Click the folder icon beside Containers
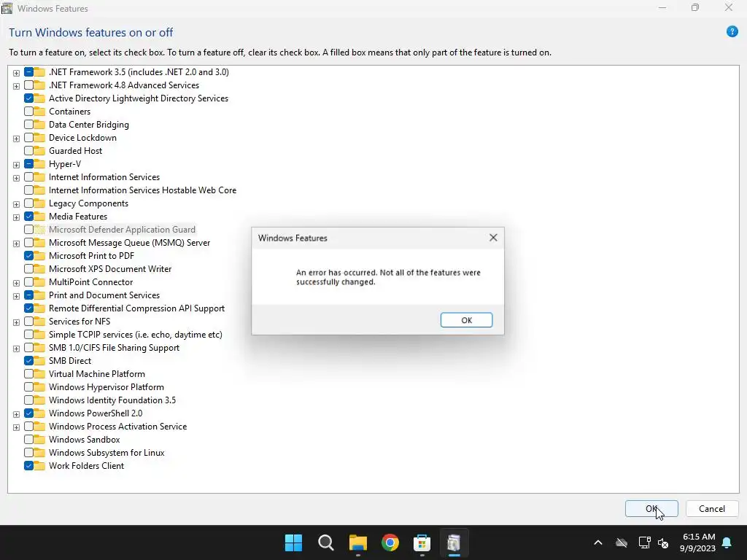This screenshot has width=747, height=560. coord(39,112)
